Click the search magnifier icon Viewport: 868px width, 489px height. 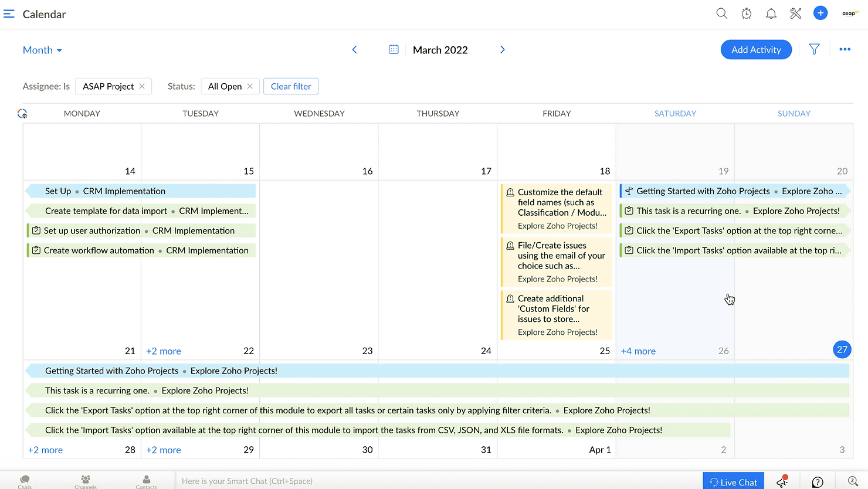point(722,13)
